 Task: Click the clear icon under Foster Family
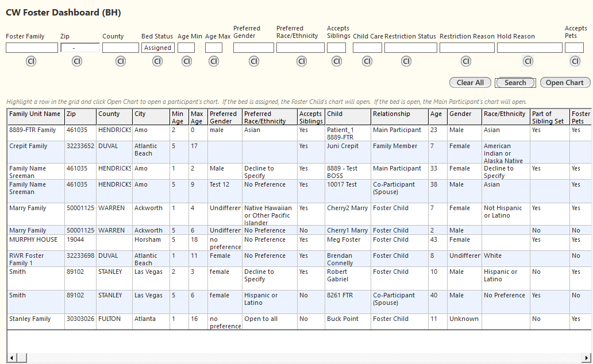point(31,61)
